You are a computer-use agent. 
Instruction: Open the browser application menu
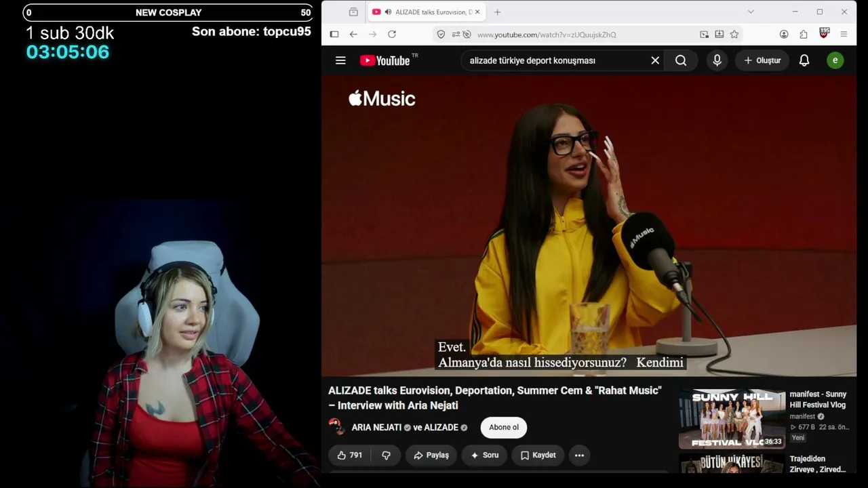pos(844,35)
